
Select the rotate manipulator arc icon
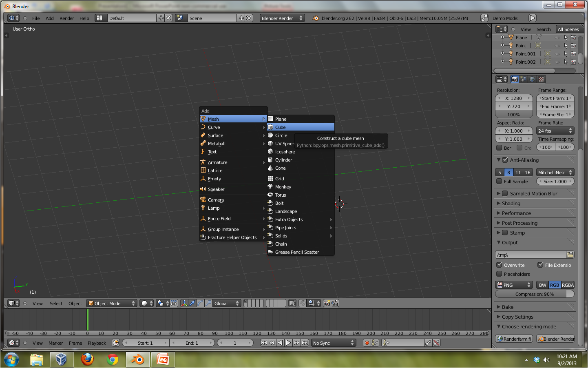click(x=200, y=303)
